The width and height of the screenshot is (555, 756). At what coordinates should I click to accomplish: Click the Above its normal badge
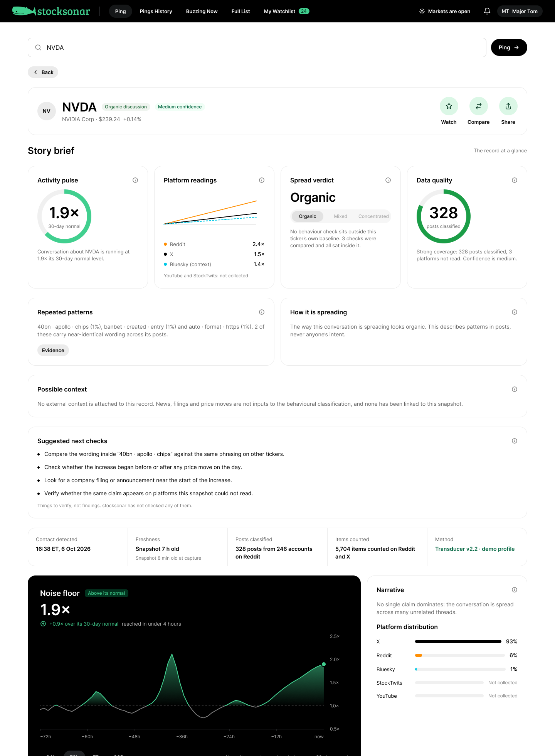pyautogui.click(x=106, y=593)
